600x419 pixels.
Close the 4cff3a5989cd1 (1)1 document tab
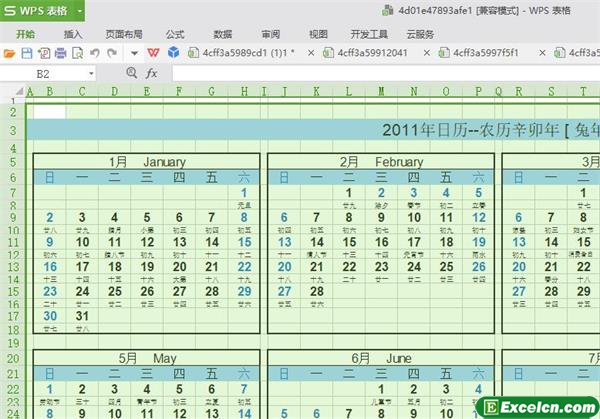coord(310,52)
